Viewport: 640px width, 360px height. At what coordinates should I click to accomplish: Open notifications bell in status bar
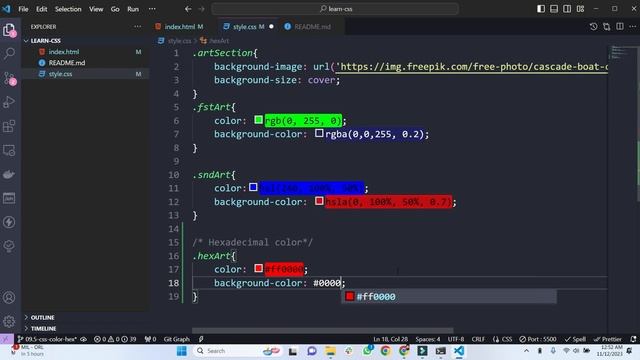(x=633, y=339)
